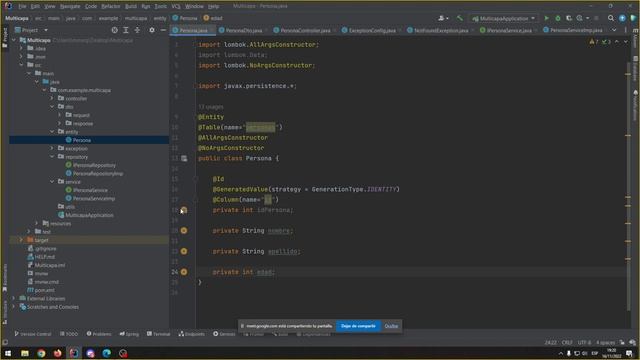Viewport: 640px width, 360px height.
Task: Collapse the src folder
Action: pyautogui.click(x=22, y=65)
